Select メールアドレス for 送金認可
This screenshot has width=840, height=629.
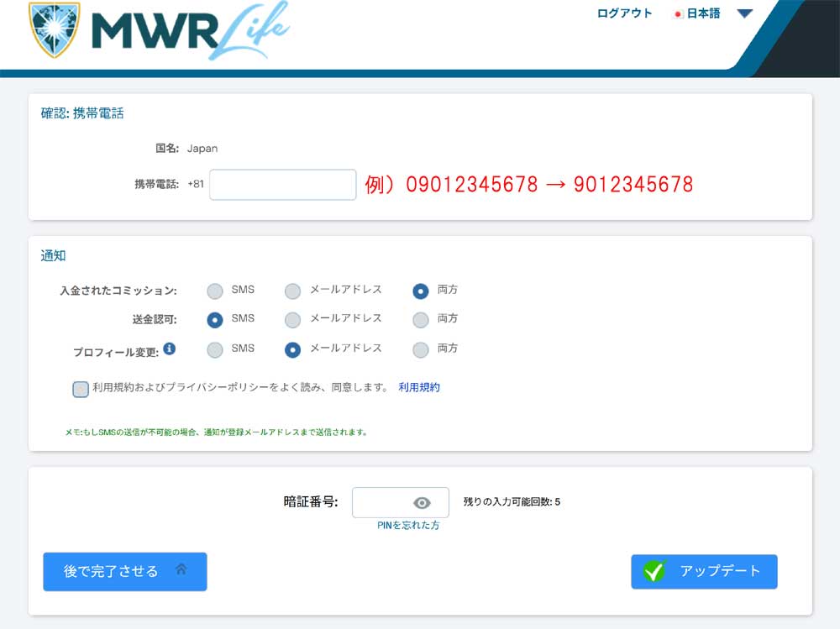point(292,320)
